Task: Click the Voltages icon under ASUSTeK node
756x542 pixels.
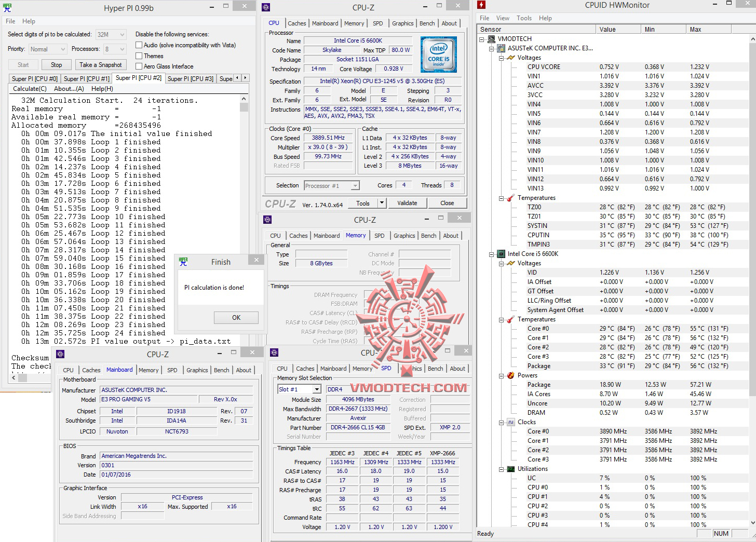Action: [x=511, y=58]
